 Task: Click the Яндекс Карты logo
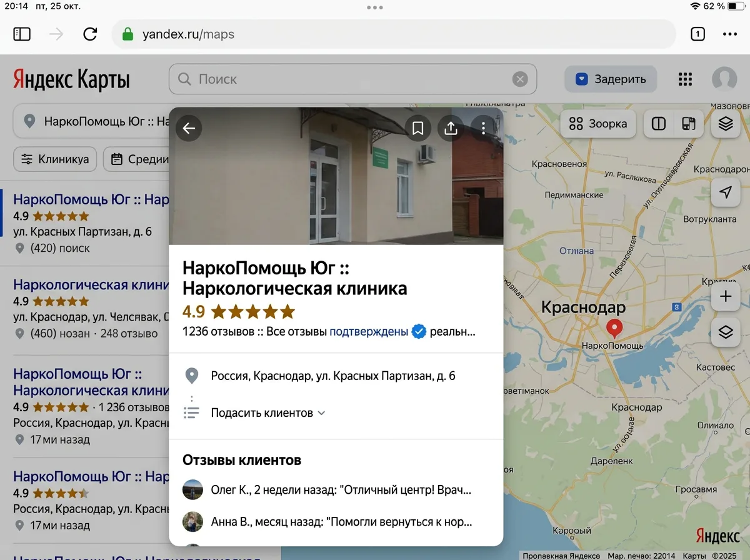point(71,80)
